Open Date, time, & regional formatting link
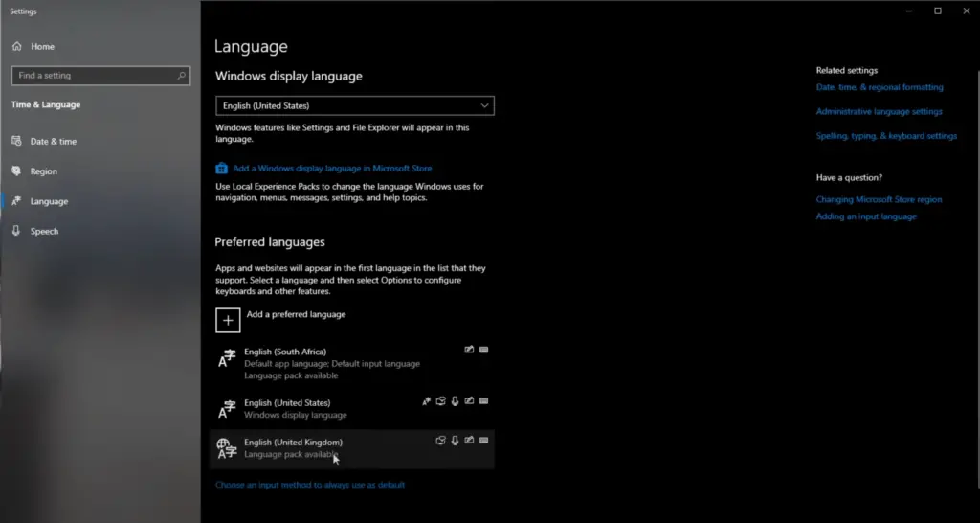 pyautogui.click(x=880, y=87)
